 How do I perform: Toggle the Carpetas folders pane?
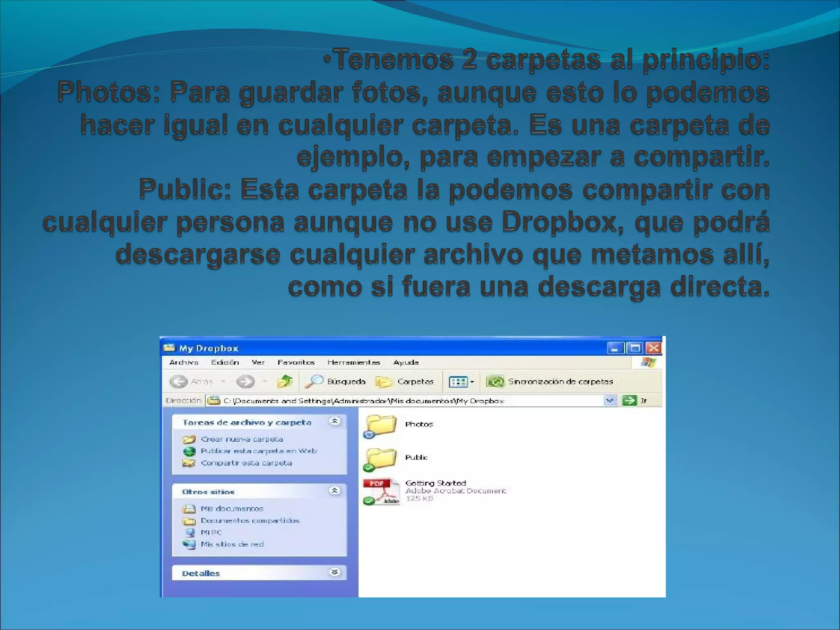point(405,382)
